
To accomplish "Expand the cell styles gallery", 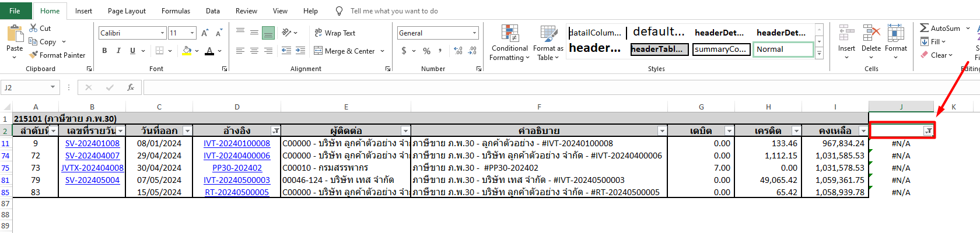I will pos(819,54).
